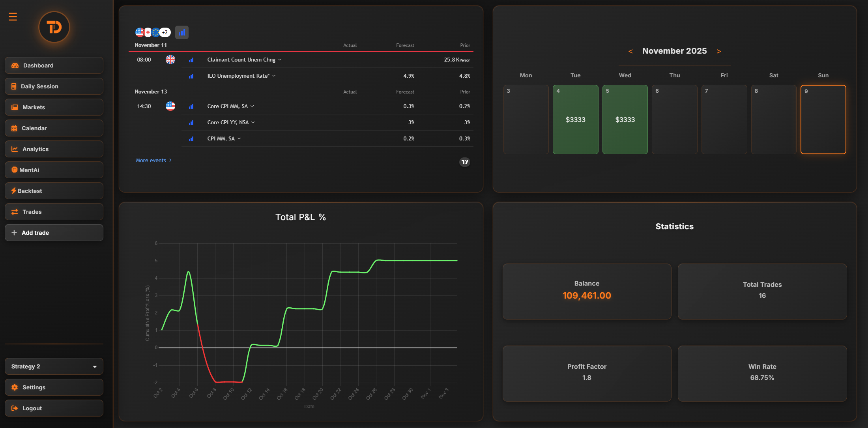This screenshot has width=868, height=428.
Task: Open the Analytics menu item
Action: coord(54,149)
